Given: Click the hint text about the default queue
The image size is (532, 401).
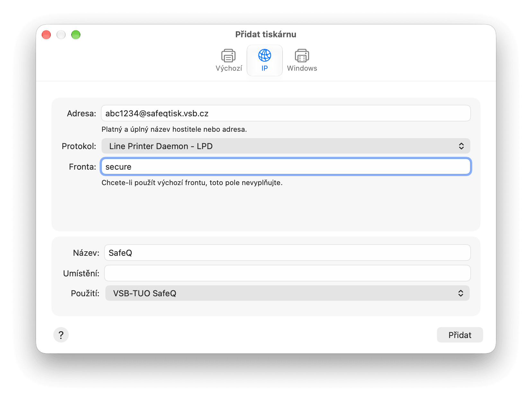Looking at the screenshot, I should 192,183.
